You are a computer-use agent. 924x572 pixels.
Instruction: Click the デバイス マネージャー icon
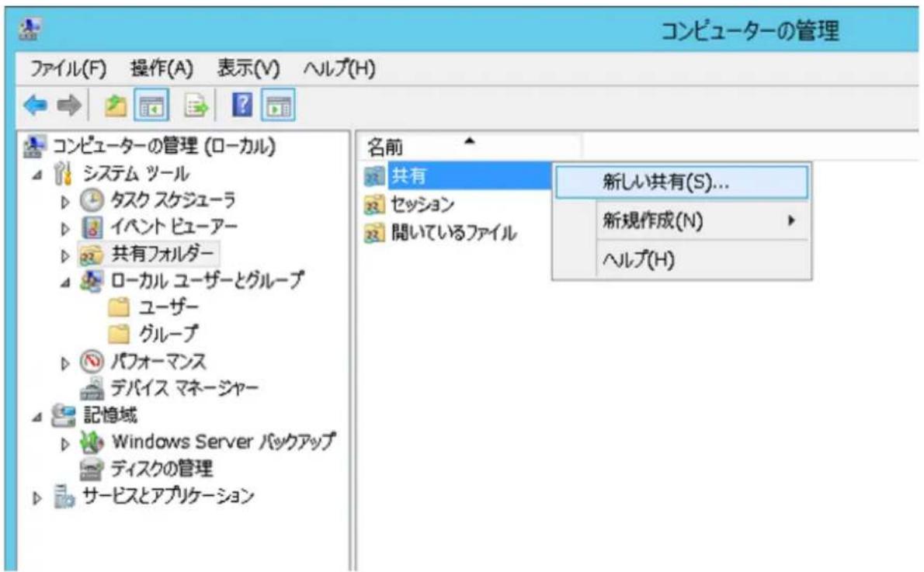point(92,388)
